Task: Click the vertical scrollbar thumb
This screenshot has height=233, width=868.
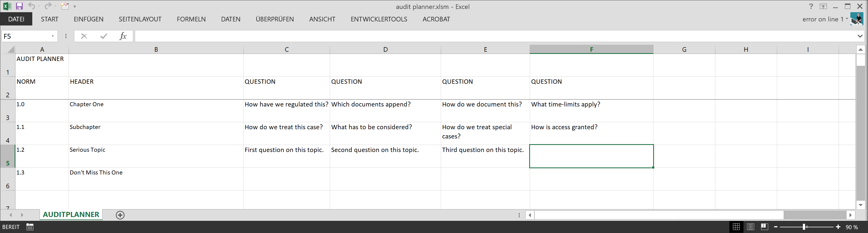Action: (x=861, y=60)
